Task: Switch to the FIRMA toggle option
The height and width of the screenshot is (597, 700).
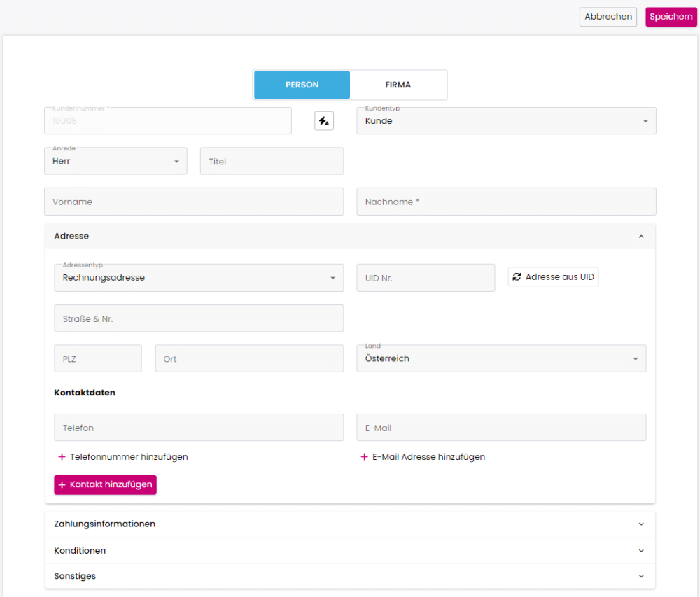Action: pos(398,85)
